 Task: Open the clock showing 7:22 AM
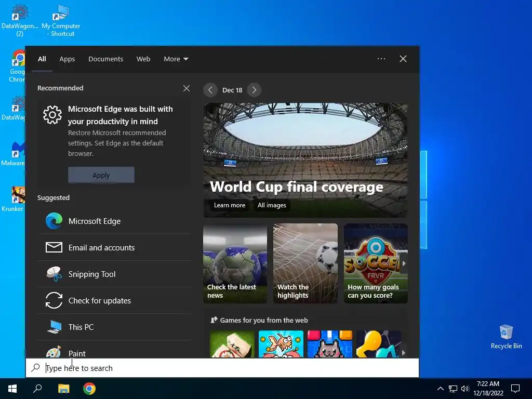pos(488,389)
